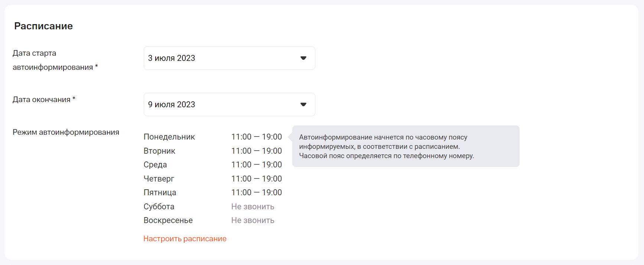Click "Не звонить" next to Суббота
This screenshot has height=265, width=644.
tap(253, 207)
